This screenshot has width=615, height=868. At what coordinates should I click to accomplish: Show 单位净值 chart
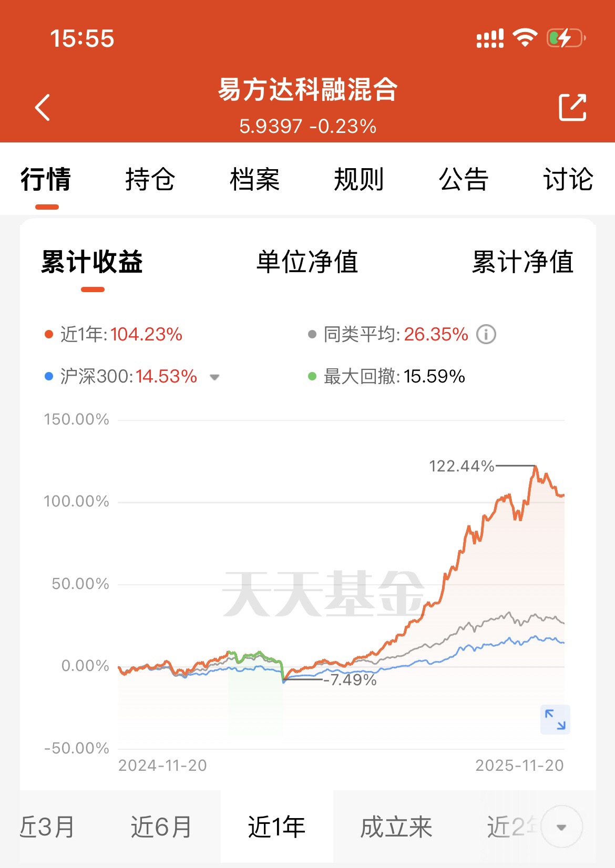click(x=307, y=262)
